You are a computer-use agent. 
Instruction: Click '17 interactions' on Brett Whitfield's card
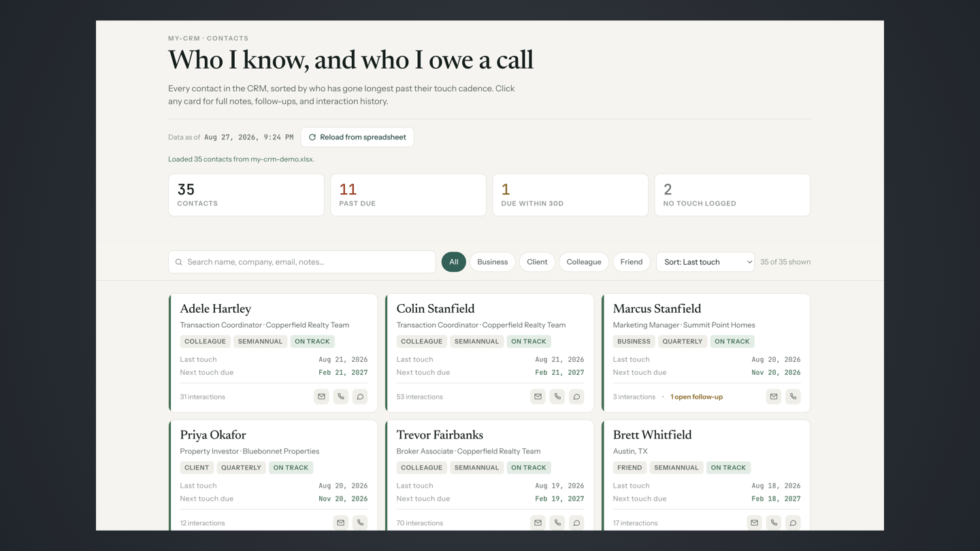(636, 523)
